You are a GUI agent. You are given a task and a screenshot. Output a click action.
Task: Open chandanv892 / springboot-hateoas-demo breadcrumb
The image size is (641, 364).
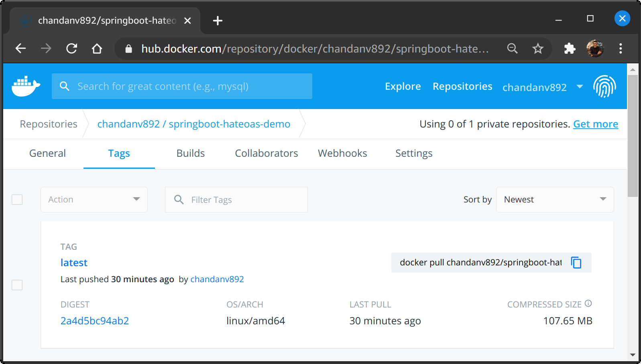coord(193,124)
